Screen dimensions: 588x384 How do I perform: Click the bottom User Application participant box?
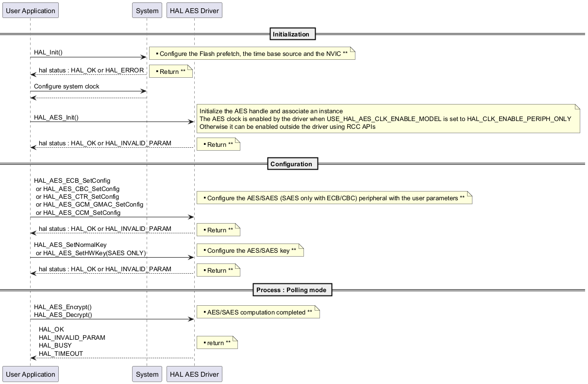point(30,374)
